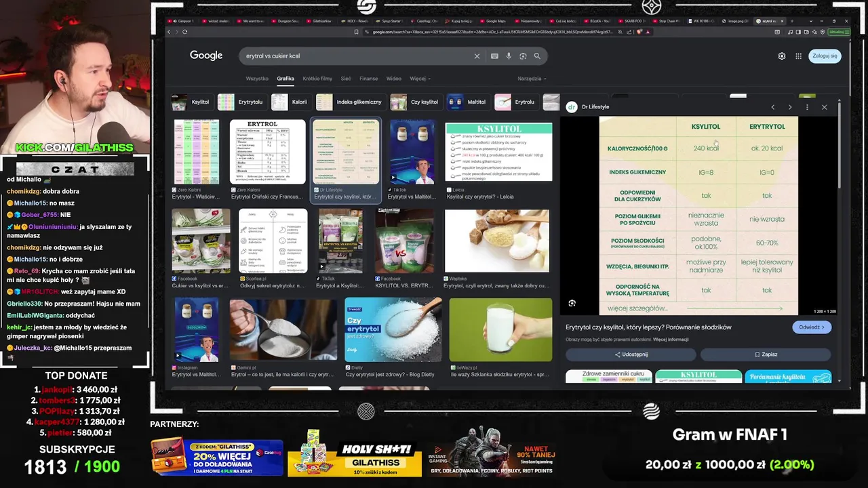Expand the Więcej dropdown
This screenshot has height=488, width=868.
tap(420, 79)
